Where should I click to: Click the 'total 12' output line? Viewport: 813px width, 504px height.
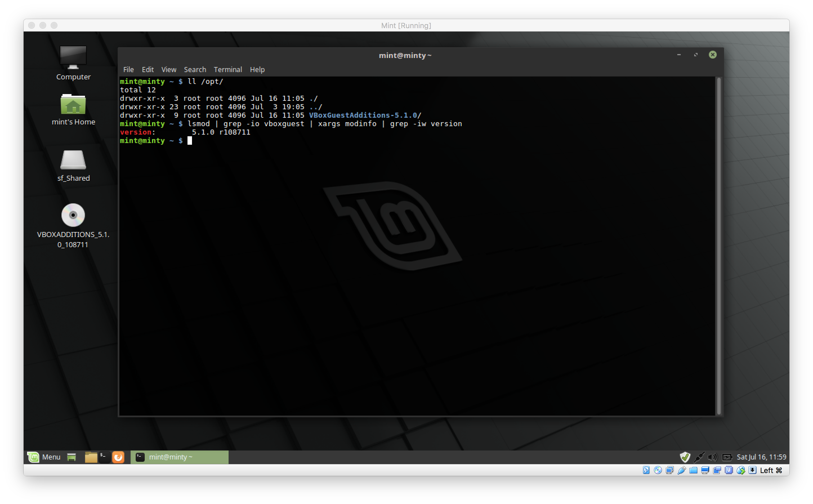[138, 90]
